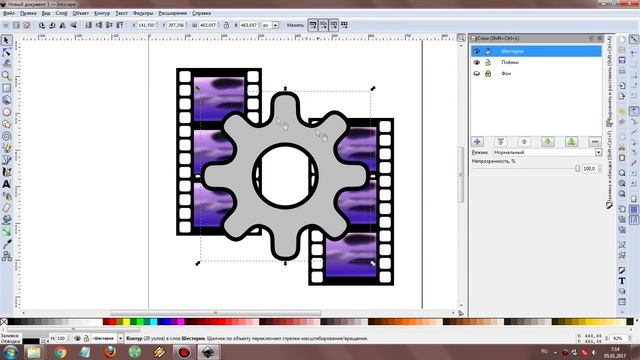Open Text dialog icon in right toolbar

622,281
